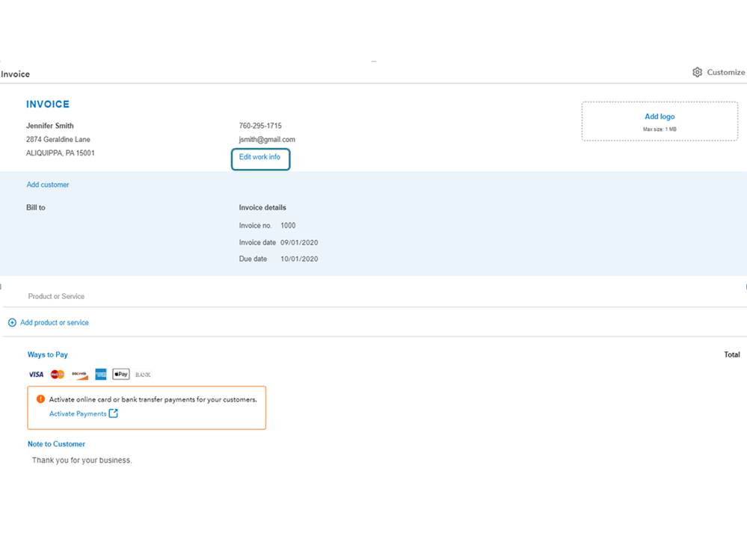
Task: Click address 2874 Geraldine Lane
Action: tap(58, 140)
